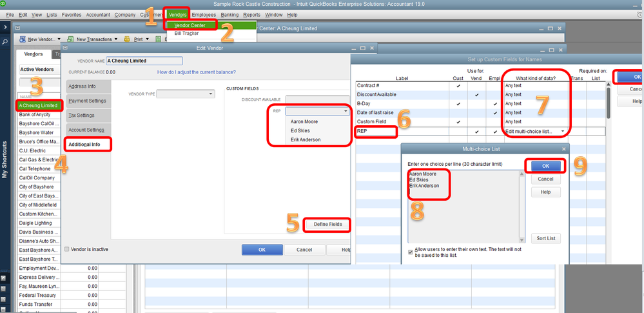Screen dimensions: 644x313
Task: Open the Vendor Center window menu icon
Action: point(17,28)
